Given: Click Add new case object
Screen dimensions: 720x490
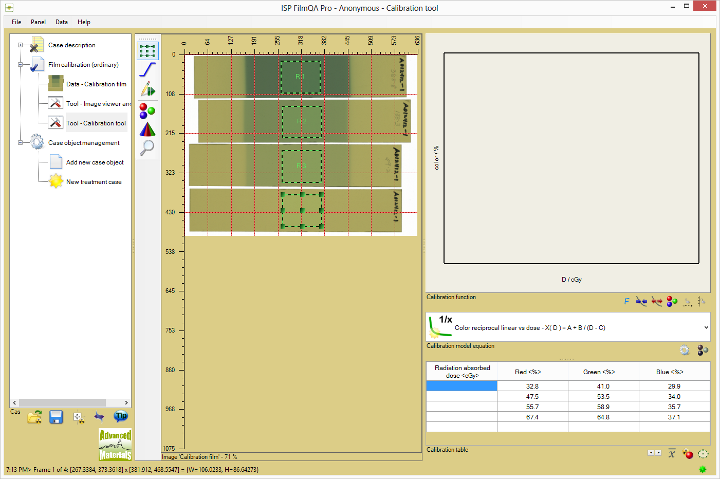Looking at the screenshot, I should (95, 162).
